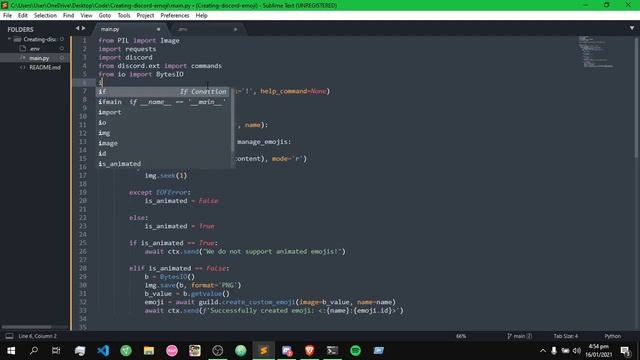Open File Explorer from the taskbar

coord(149,351)
